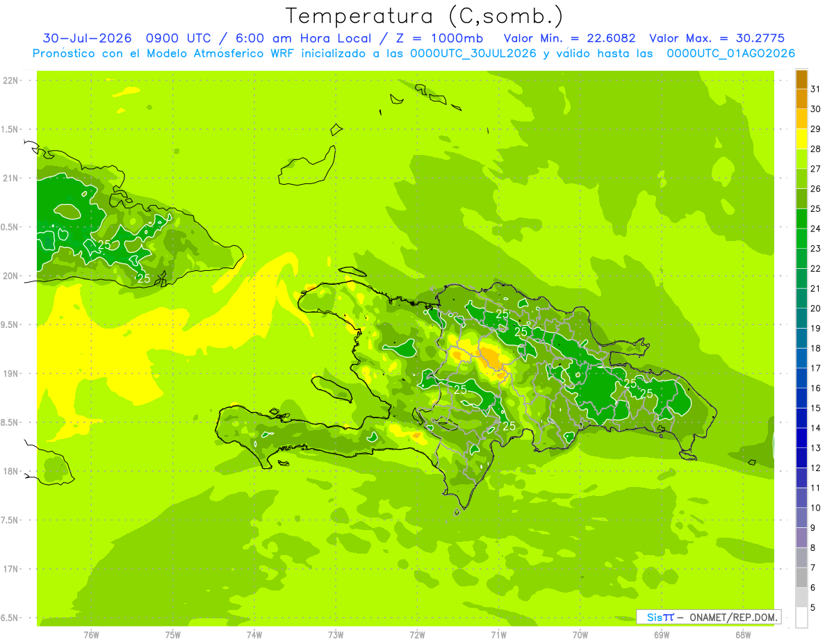This screenshot has height=644, width=834.
Task: Click the '22N' latitude axis label
Action: (x=11, y=81)
